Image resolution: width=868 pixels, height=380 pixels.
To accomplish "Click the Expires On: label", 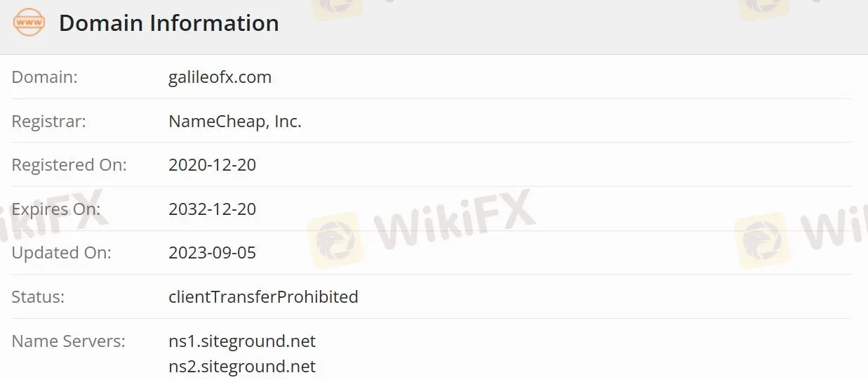I will tap(56, 209).
